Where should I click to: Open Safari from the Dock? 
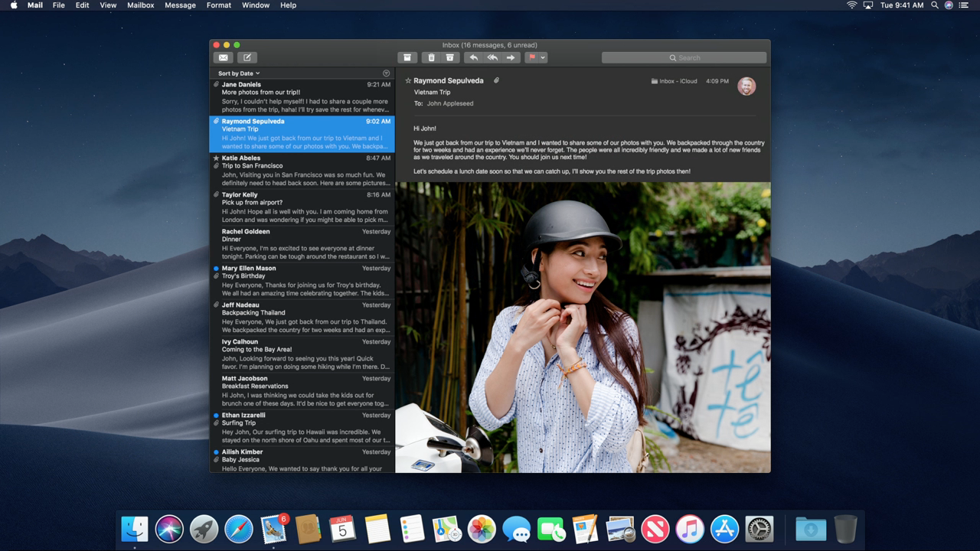pyautogui.click(x=238, y=529)
